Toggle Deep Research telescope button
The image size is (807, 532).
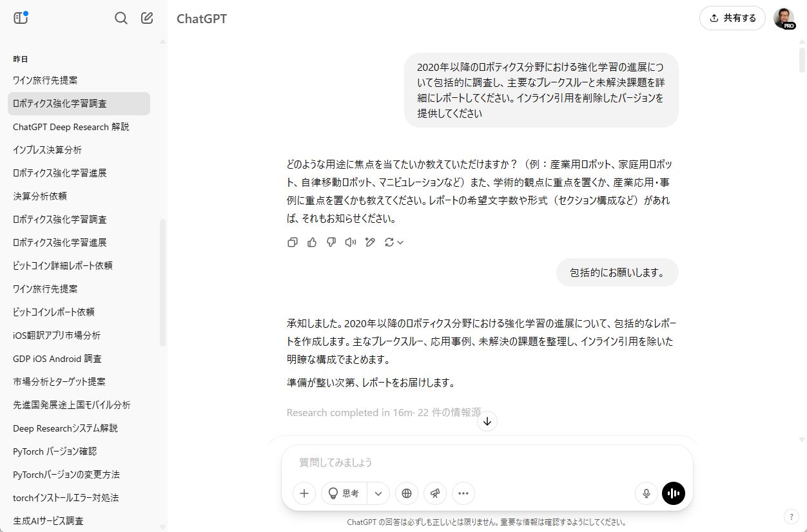(x=435, y=493)
